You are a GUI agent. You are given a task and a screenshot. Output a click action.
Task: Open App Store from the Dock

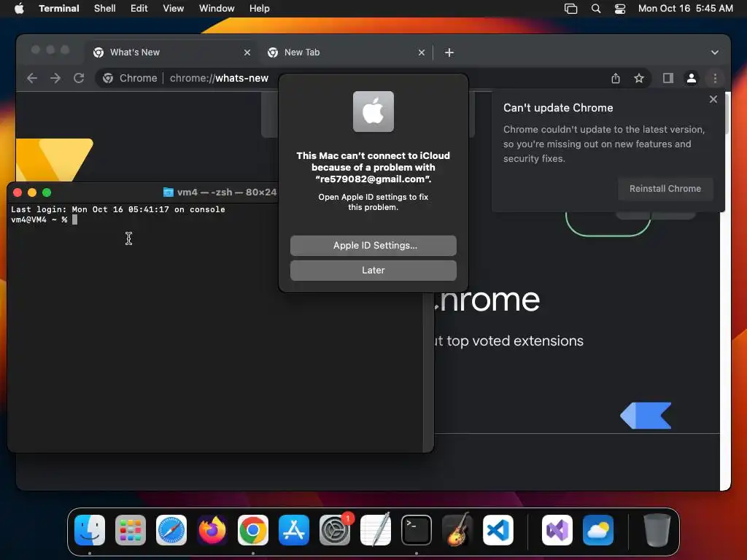coord(294,530)
